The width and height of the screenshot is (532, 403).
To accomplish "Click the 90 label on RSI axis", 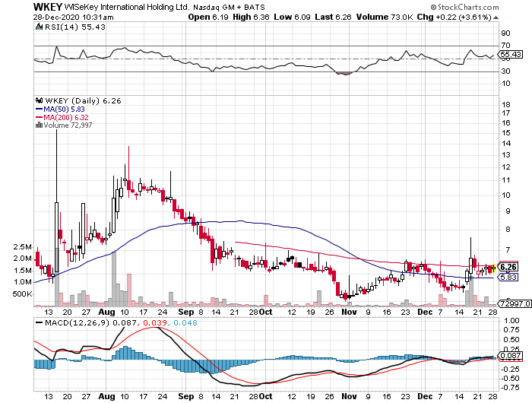I will (505, 33).
